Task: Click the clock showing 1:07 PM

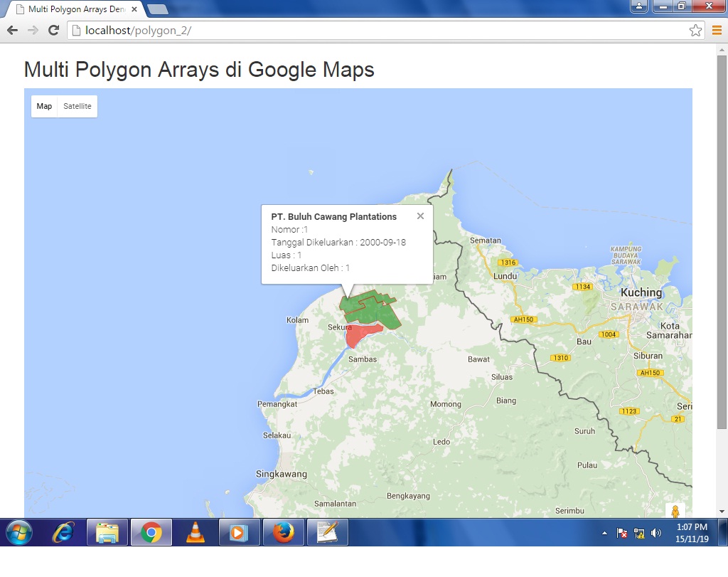Action: (x=692, y=532)
